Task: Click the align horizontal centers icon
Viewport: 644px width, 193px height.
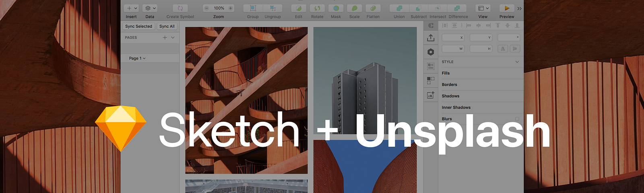Action: (479, 25)
